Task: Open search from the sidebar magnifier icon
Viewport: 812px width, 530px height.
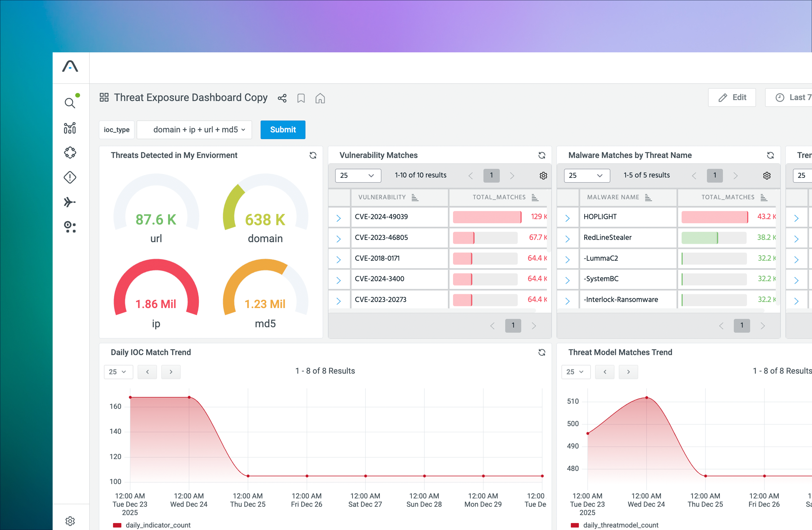Action: [70, 103]
